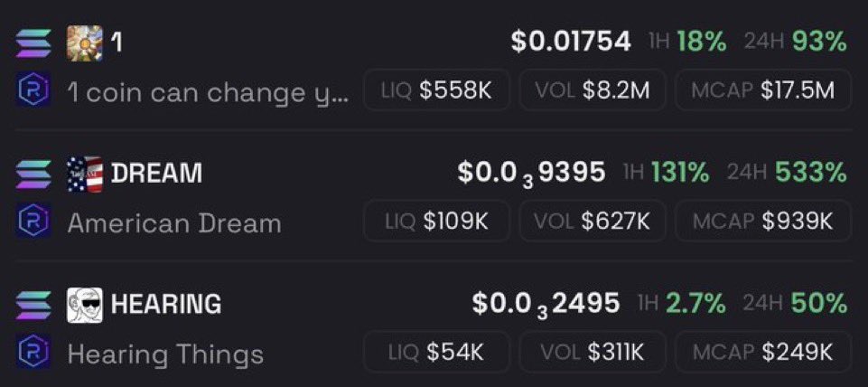The height and width of the screenshot is (387, 868).
Task: Click the Solana icon beside DREAM
Action: click(x=33, y=174)
